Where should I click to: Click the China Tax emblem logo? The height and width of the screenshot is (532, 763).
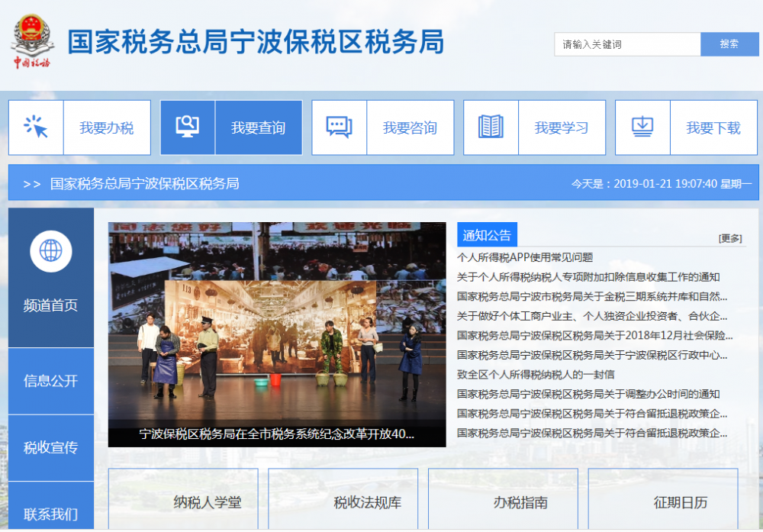(x=31, y=42)
